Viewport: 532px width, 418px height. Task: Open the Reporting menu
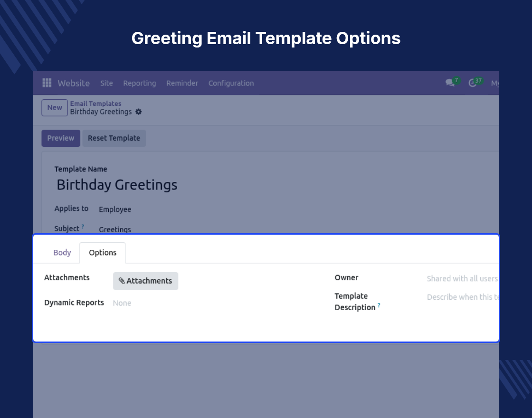click(x=140, y=83)
